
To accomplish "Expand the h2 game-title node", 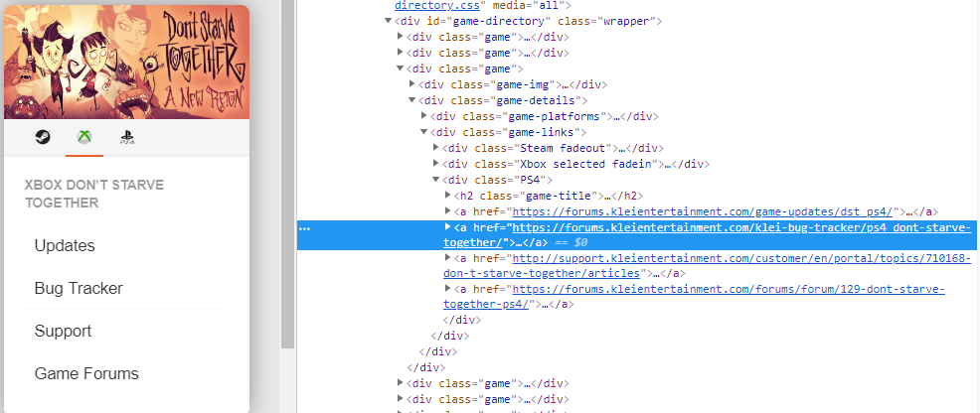I will click(448, 196).
